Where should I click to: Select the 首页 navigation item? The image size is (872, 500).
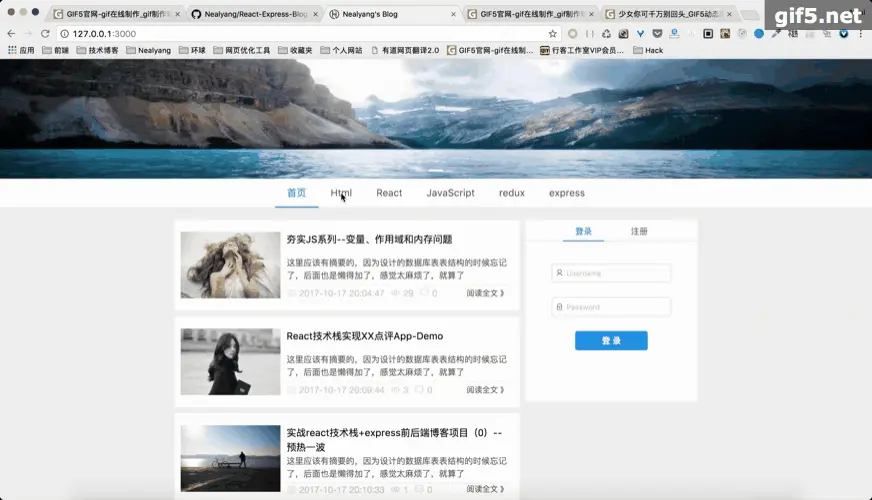coord(296,193)
